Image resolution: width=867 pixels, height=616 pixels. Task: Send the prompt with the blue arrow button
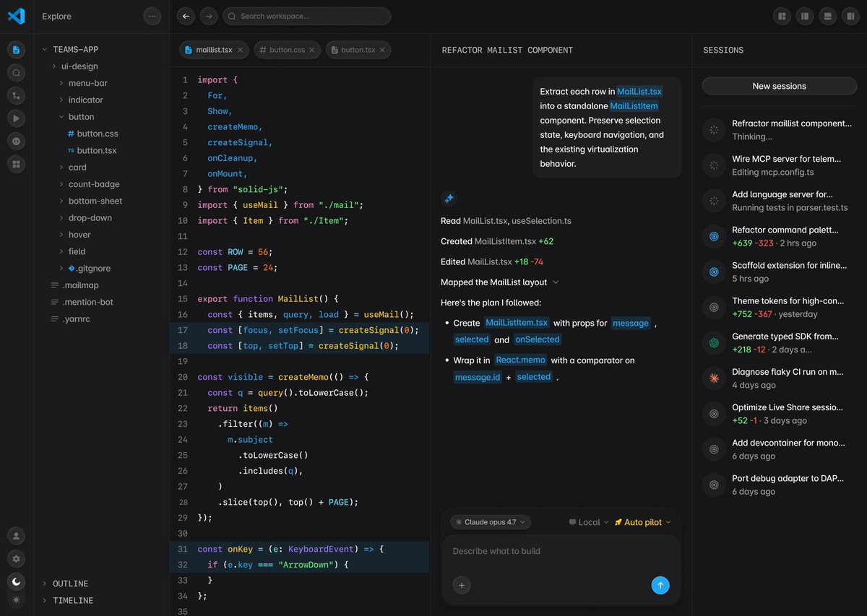pyautogui.click(x=660, y=585)
